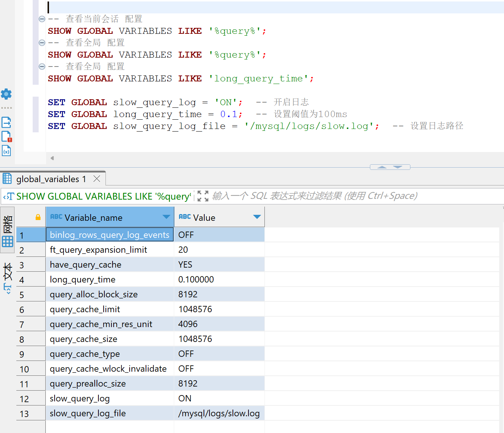Select the ft_query_expansion_limit cell

point(110,249)
